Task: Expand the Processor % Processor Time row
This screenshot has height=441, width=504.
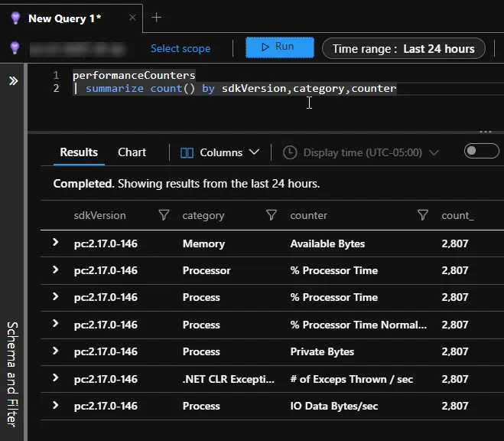Action: 55,269
